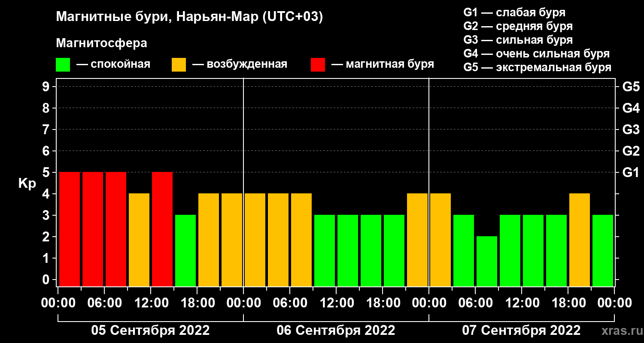Click the '07 Сентября 2022' date label
644x343 pixels.
click(521, 331)
